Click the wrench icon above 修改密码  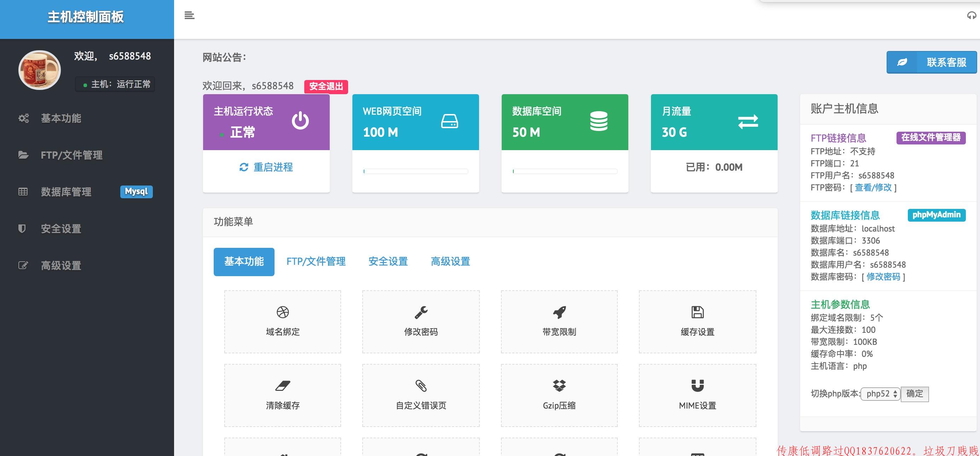[421, 312]
